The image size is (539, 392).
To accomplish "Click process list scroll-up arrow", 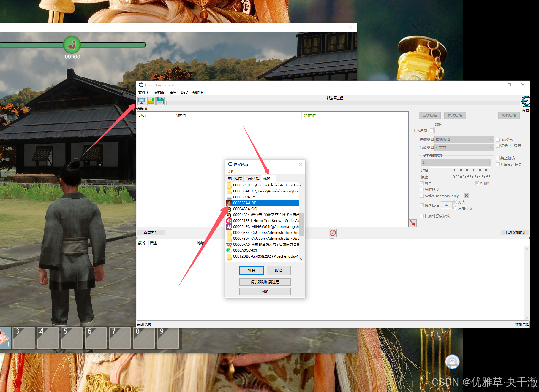I will pyautogui.click(x=301, y=185).
